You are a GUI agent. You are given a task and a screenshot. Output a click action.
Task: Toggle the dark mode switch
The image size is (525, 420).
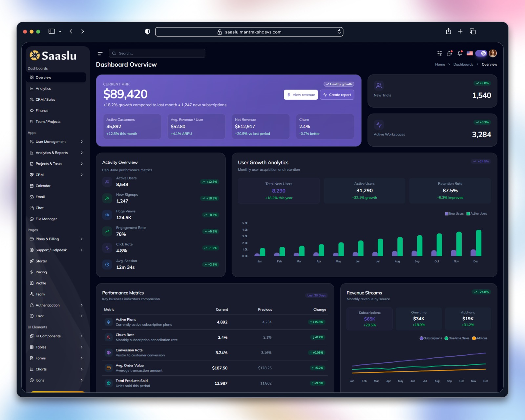pos(481,53)
